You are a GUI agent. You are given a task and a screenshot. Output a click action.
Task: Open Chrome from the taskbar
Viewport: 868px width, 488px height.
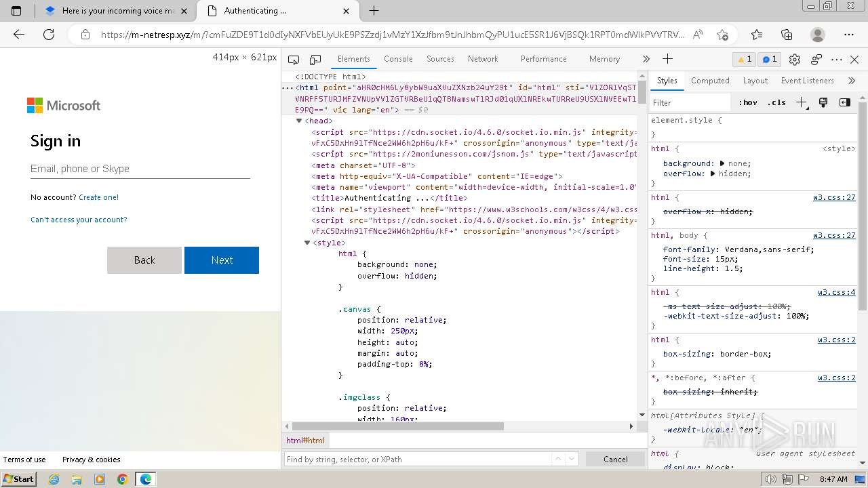[x=122, y=479]
